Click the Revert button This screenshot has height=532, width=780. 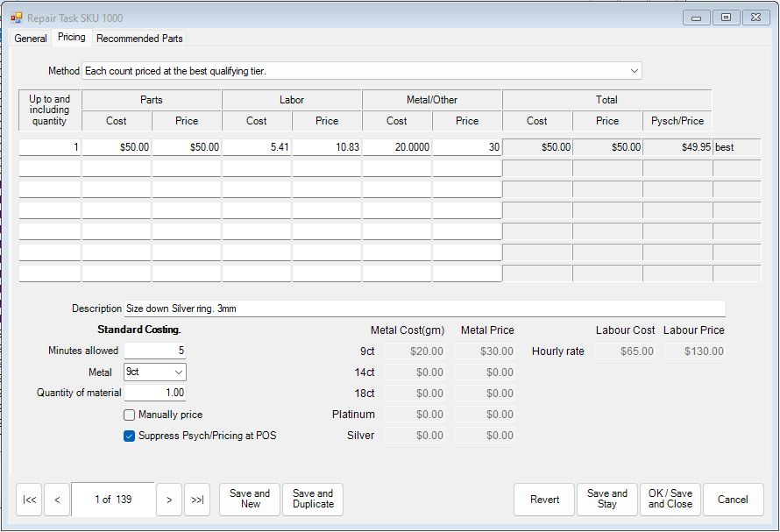click(543, 500)
